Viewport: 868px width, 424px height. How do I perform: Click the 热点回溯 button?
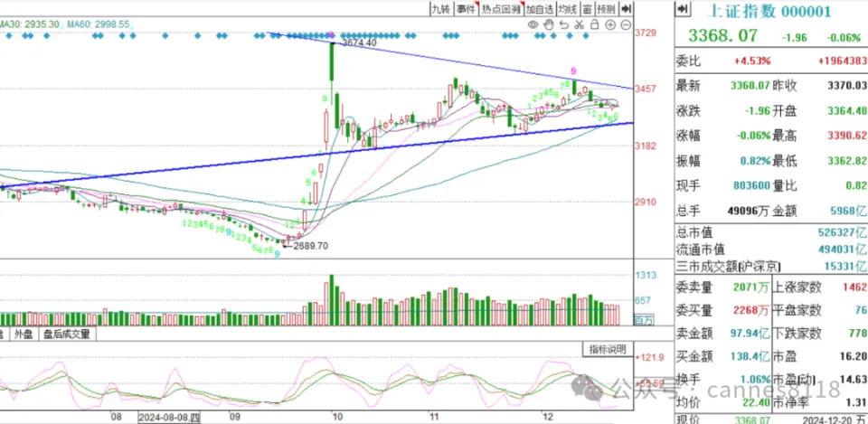point(501,9)
